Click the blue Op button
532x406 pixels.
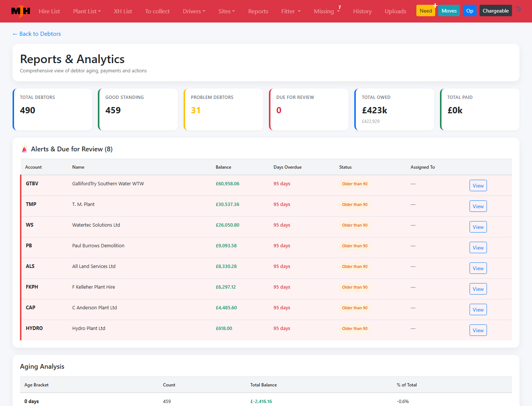470,11
